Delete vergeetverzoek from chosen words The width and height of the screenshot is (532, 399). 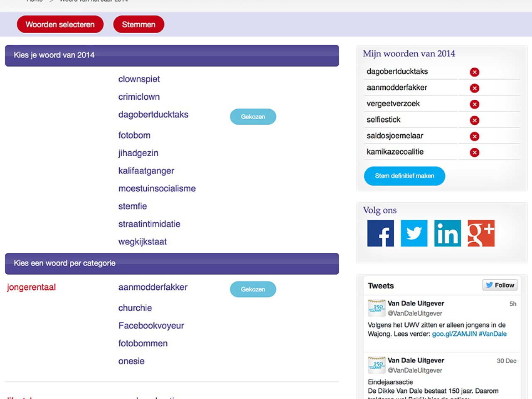click(x=474, y=104)
